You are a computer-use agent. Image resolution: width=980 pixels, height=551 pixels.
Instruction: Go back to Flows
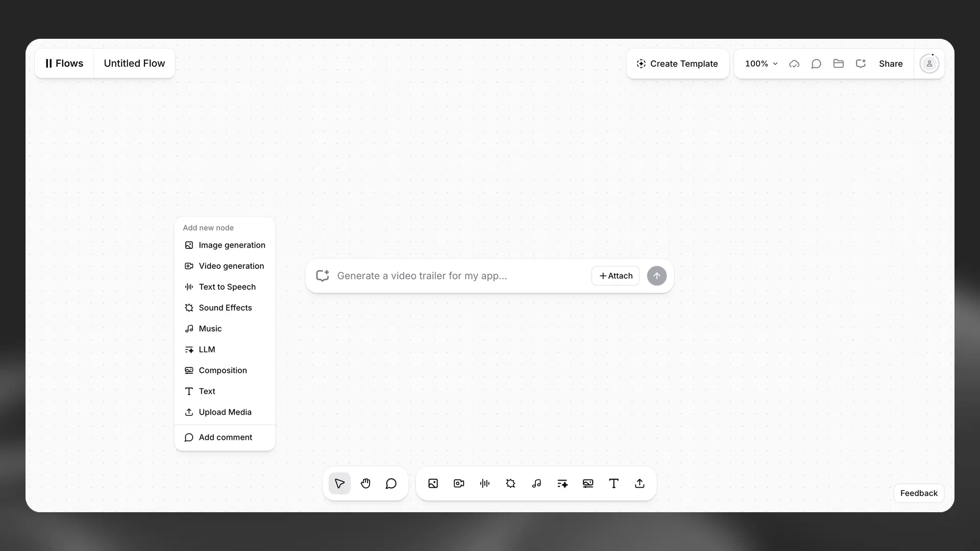64,64
